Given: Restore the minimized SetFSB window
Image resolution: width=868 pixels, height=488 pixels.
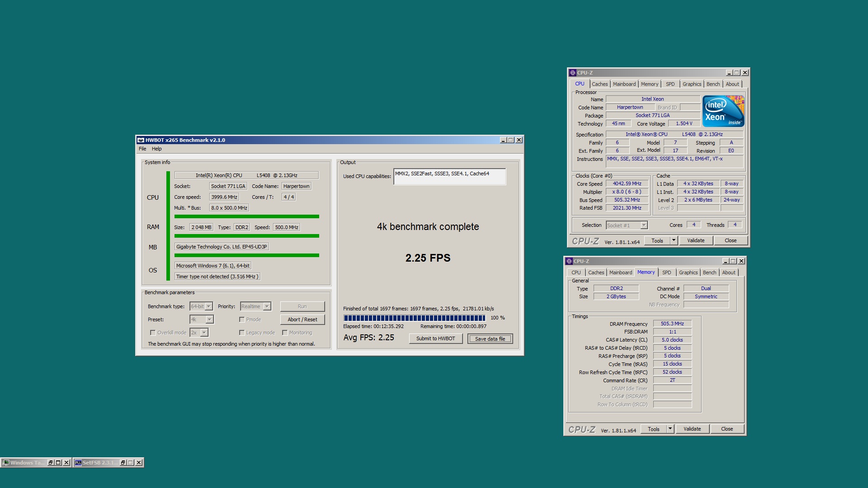Looking at the screenshot, I should coord(123,463).
